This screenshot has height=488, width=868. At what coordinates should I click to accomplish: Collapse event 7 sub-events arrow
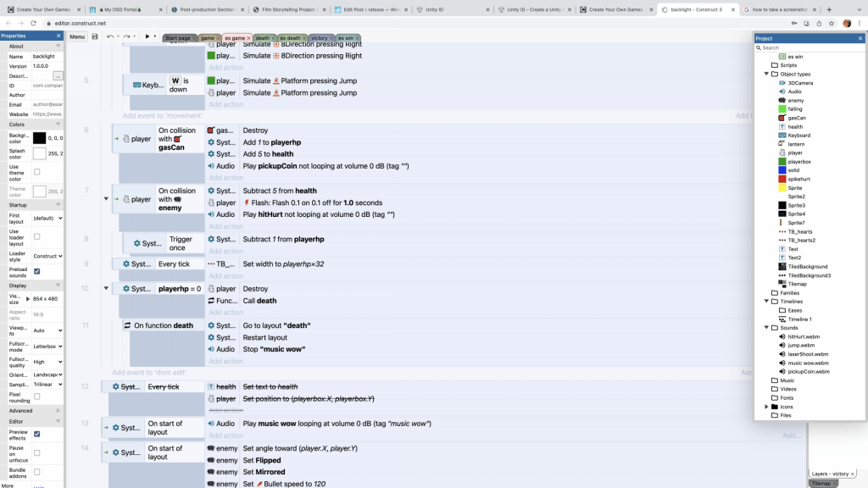(106, 198)
